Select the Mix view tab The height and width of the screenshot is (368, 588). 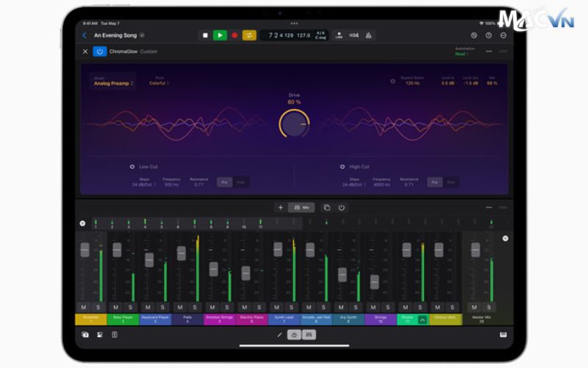301,208
